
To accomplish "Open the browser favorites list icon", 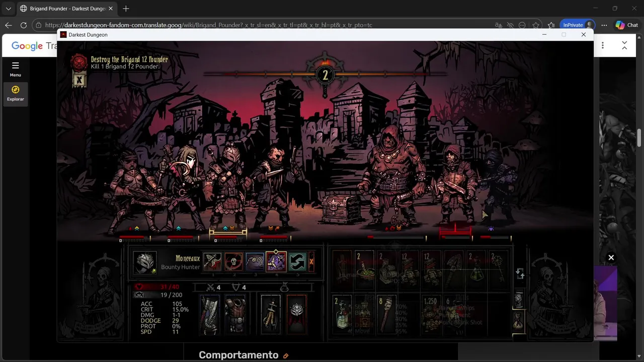I will (551, 25).
